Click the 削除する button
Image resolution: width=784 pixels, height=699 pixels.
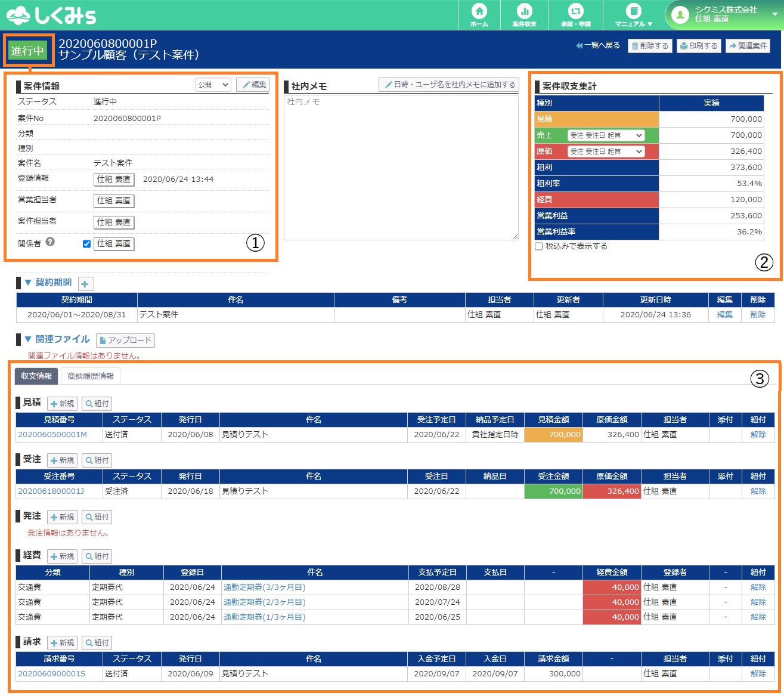(x=650, y=46)
